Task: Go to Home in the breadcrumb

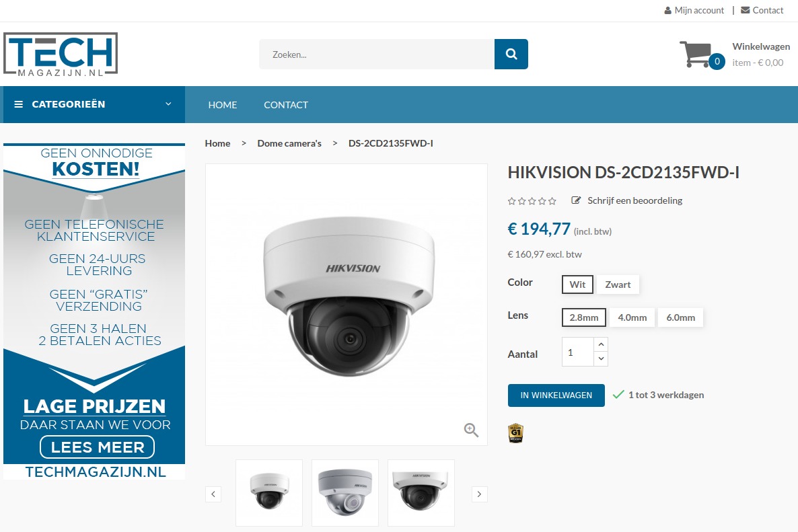Action: click(217, 143)
